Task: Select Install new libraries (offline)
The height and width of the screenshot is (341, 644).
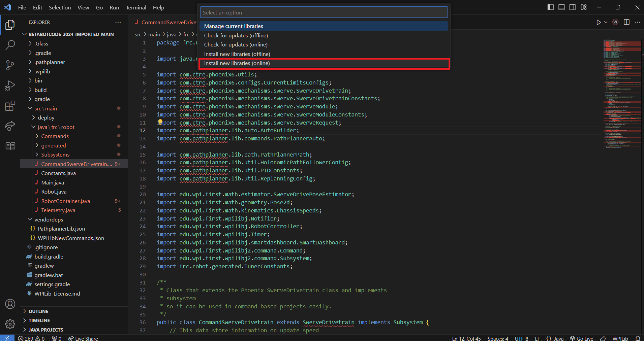Action: (x=324, y=54)
